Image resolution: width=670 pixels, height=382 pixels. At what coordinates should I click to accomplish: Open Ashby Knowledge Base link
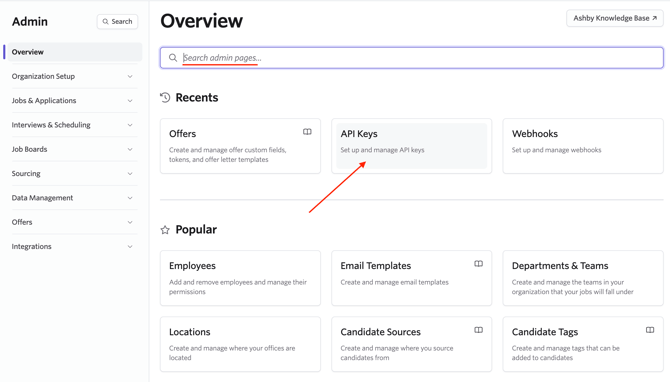tap(615, 18)
